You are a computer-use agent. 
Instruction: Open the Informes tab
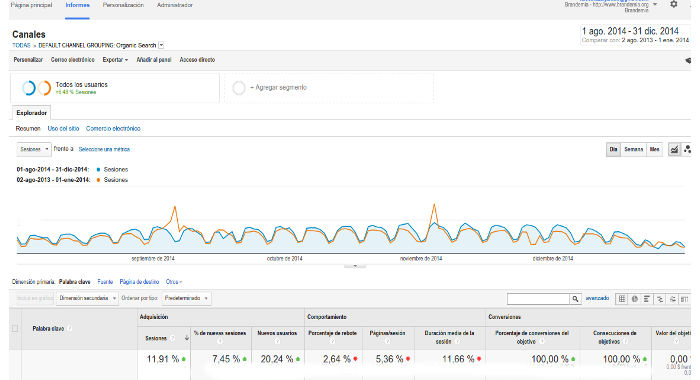[77, 5]
